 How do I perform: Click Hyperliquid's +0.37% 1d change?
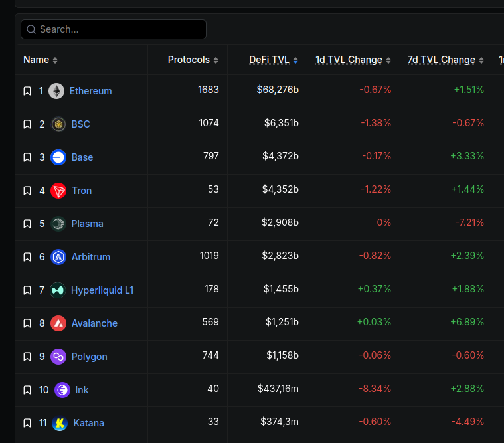coord(375,289)
